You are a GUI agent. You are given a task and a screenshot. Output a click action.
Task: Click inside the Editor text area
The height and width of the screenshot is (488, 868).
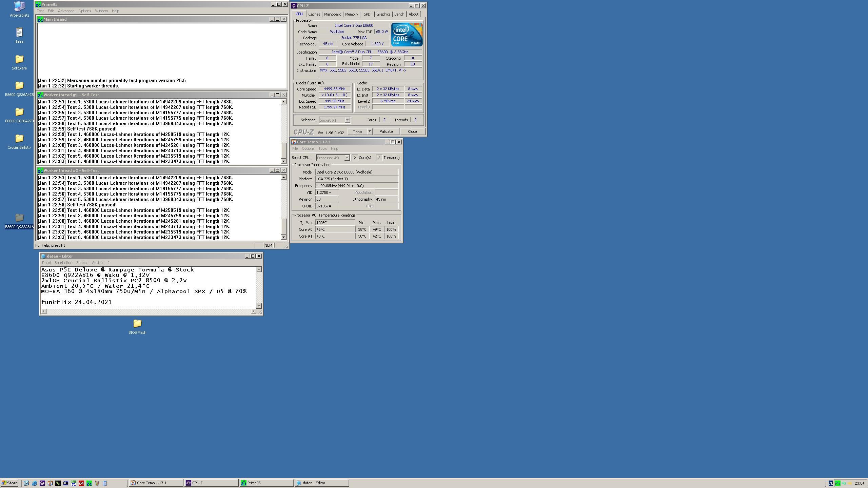click(149, 287)
